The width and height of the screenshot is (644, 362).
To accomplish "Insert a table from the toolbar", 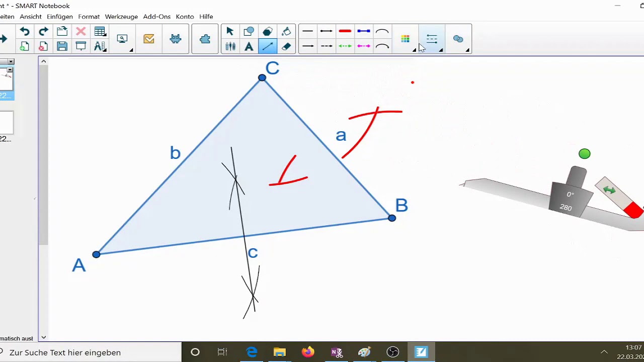I will [x=100, y=32].
